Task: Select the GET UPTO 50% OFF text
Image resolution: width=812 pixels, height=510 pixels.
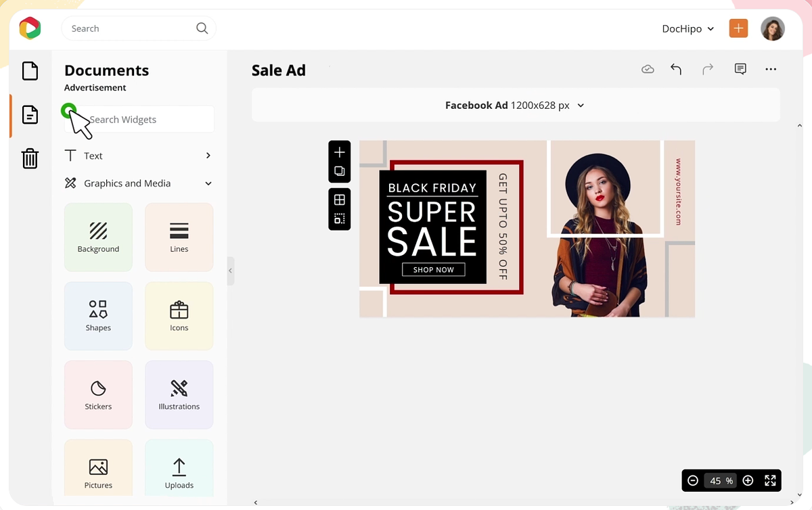Action: point(503,227)
